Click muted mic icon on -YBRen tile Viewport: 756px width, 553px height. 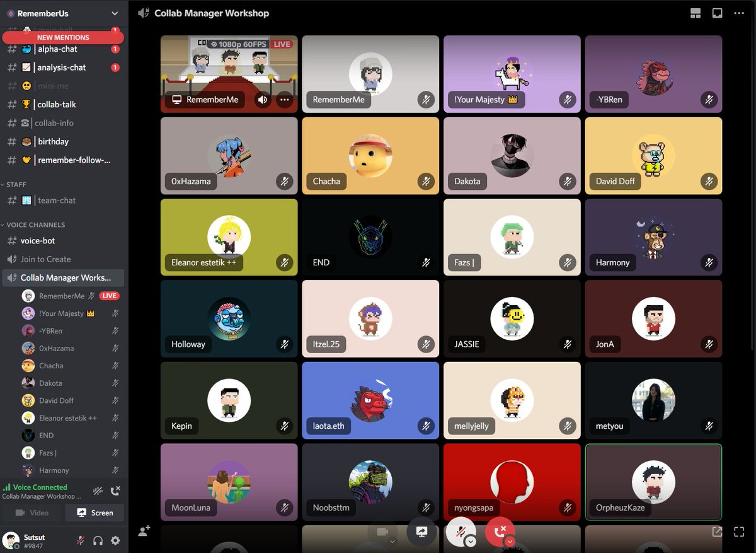point(709,100)
